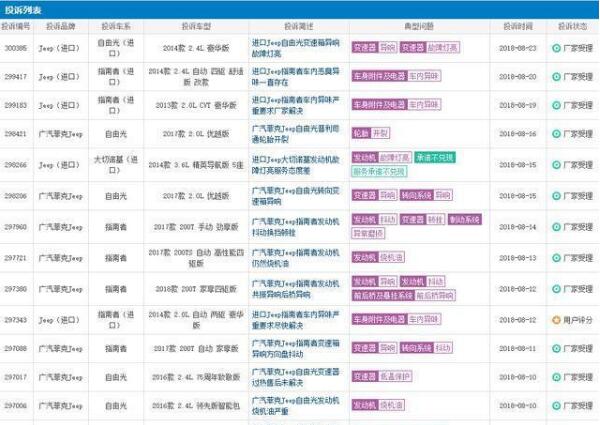Click the status icon in row 297006
Image resolution: width=600 pixels, height=425 pixels.
coord(556,405)
